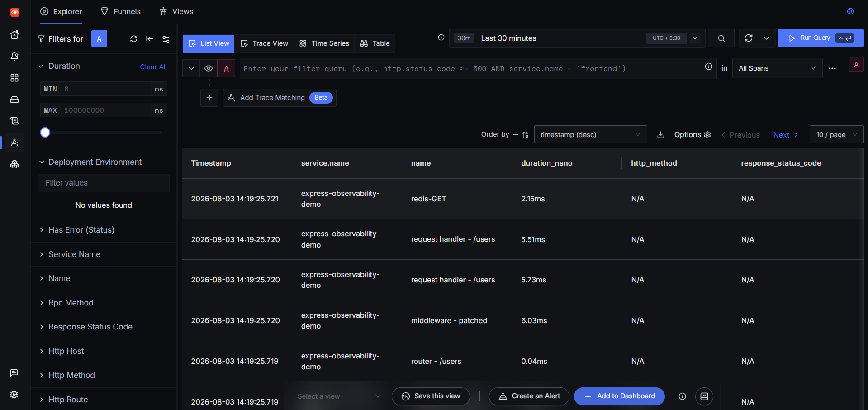868x410 pixels.
Task: Collapse query A with chevron
Action: click(x=191, y=68)
